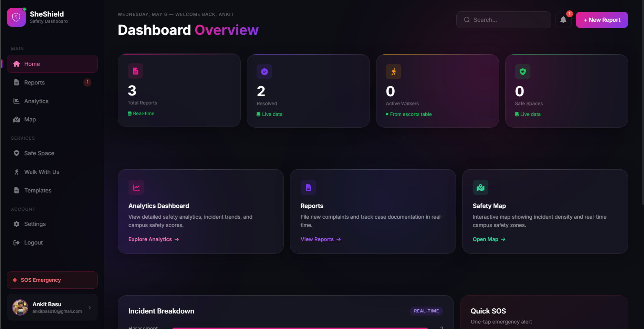Open Settings under Account
Image resolution: width=644 pixels, height=329 pixels.
pyautogui.click(x=52, y=224)
